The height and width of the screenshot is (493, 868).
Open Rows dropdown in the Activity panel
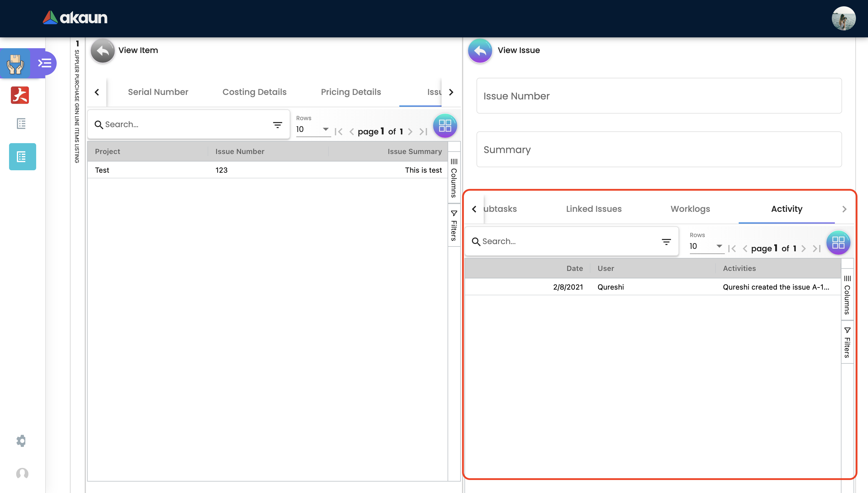[706, 246]
